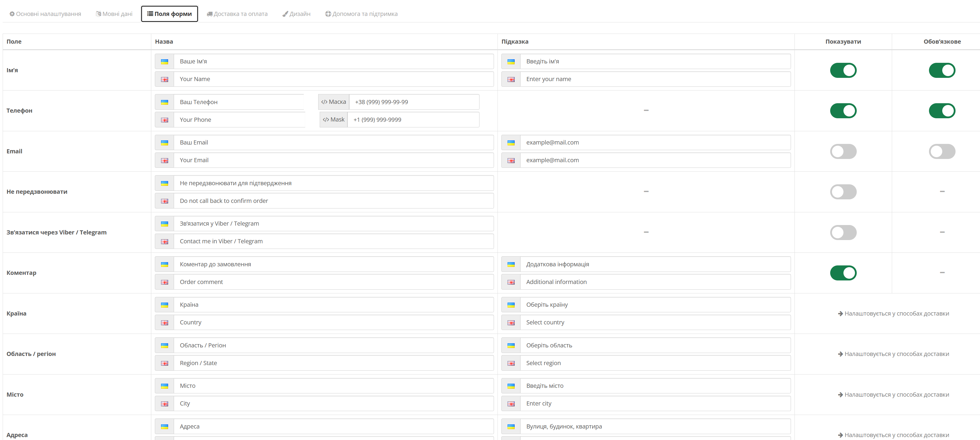Open the Допомога та підтримка tab

point(361,14)
